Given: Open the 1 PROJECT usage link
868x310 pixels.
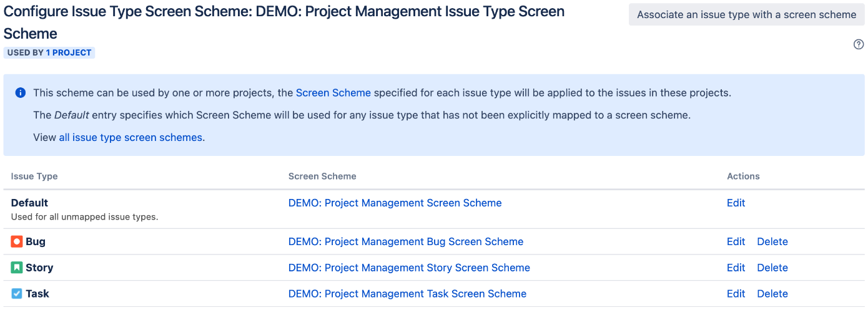Looking at the screenshot, I should [69, 53].
